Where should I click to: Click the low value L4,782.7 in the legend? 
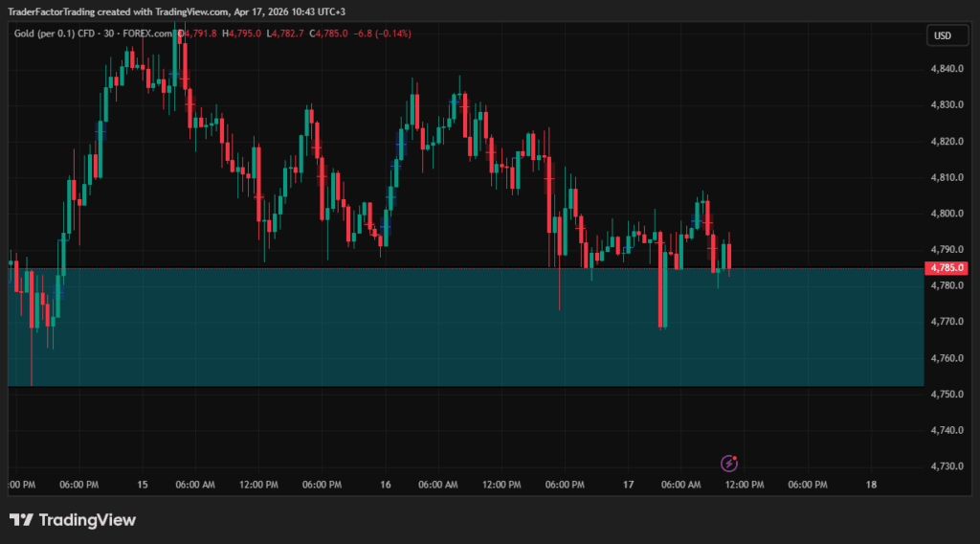pos(285,34)
